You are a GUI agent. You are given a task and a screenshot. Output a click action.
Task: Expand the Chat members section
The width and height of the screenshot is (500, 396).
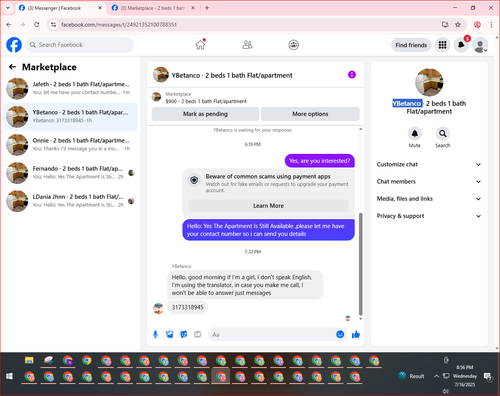click(429, 182)
